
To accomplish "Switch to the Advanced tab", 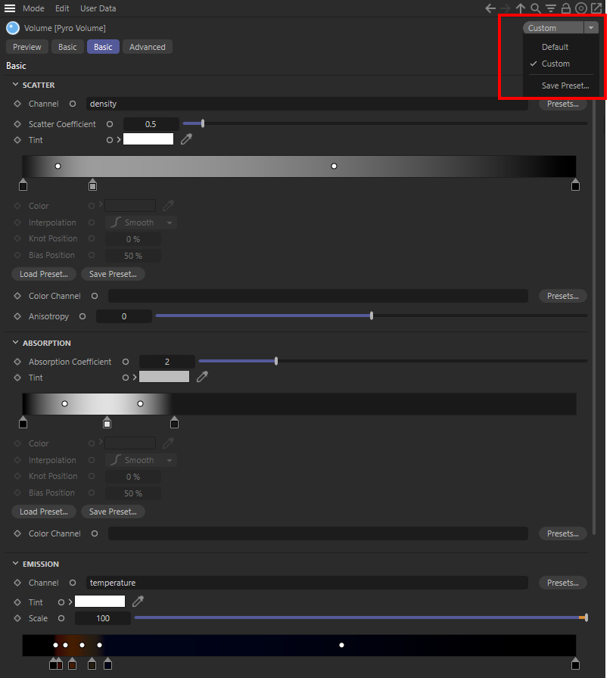I will [147, 47].
